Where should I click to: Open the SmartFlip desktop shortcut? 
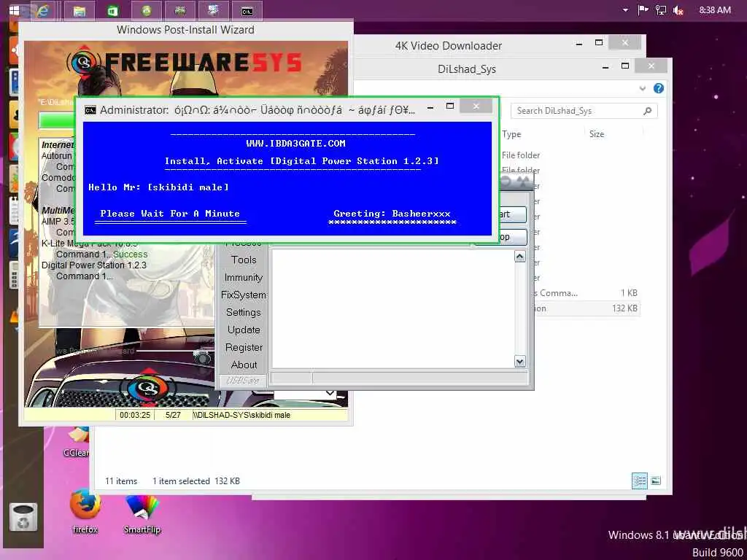(x=142, y=513)
